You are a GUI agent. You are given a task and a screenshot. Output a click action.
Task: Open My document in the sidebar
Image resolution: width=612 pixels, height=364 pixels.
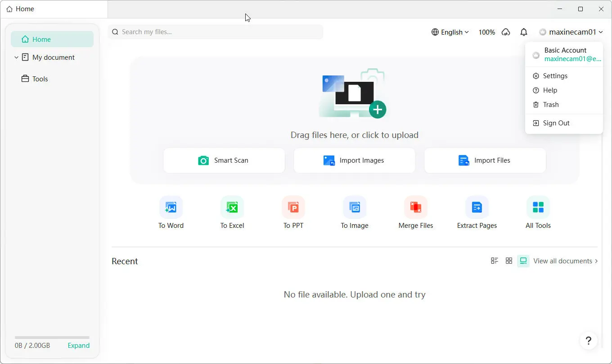[x=52, y=58]
